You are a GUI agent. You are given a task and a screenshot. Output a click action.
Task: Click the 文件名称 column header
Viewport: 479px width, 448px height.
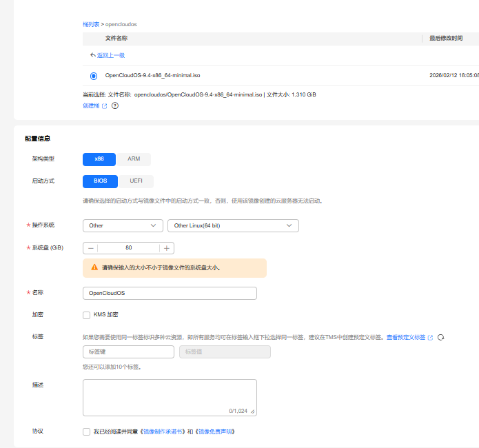(116, 38)
